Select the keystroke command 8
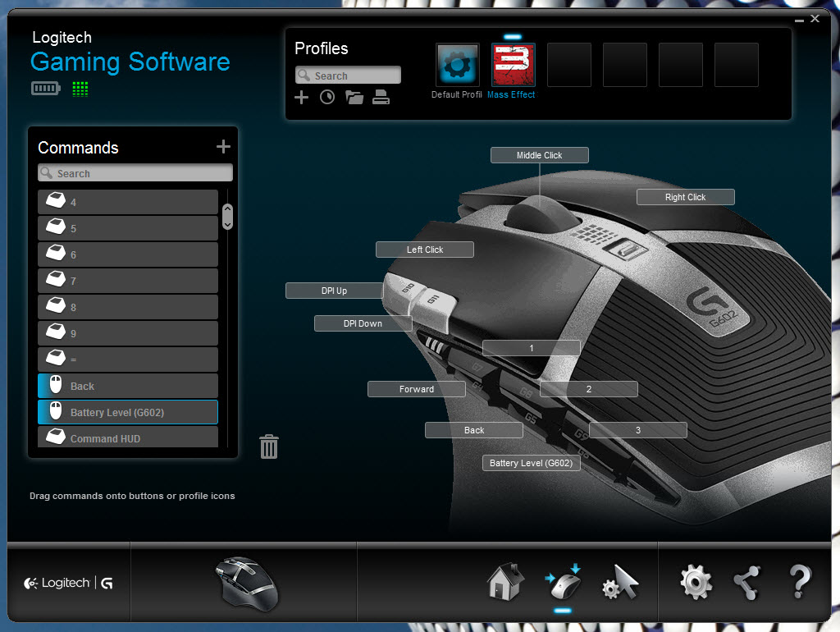The height and width of the screenshot is (632, 840). click(128, 307)
